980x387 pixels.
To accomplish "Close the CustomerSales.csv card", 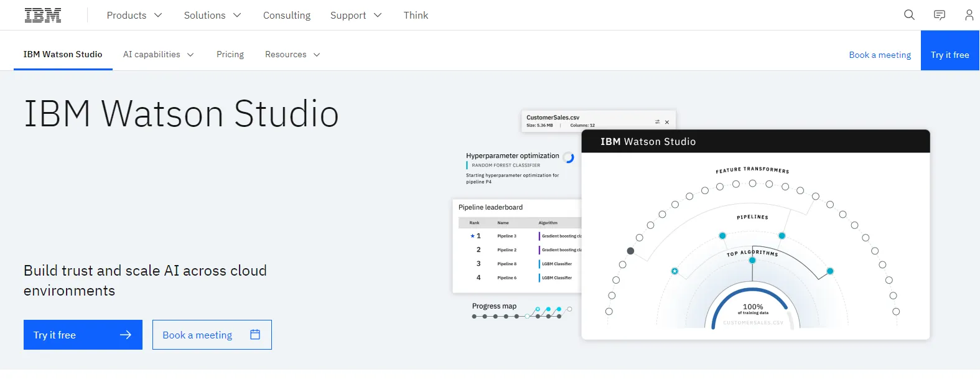I will click(x=667, y=123).
